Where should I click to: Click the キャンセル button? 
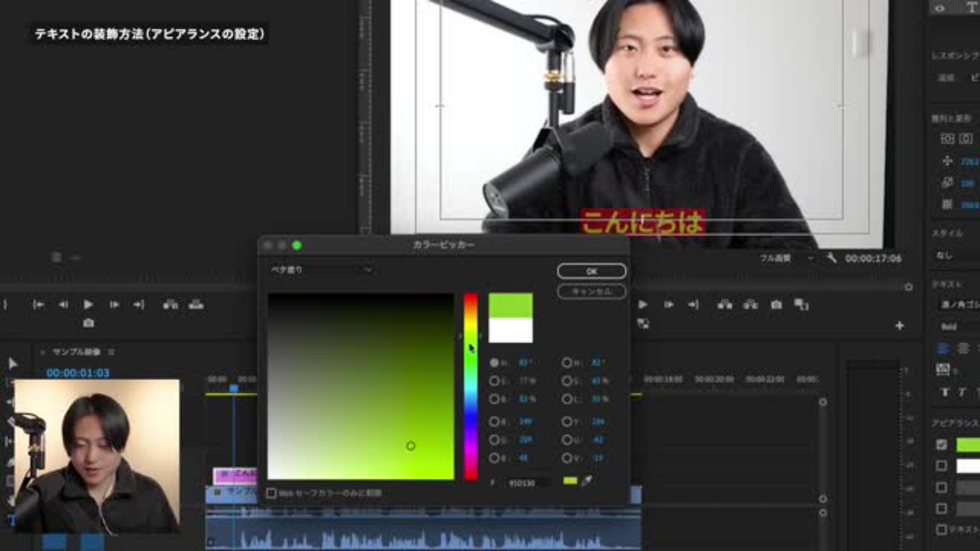point(591,291)
